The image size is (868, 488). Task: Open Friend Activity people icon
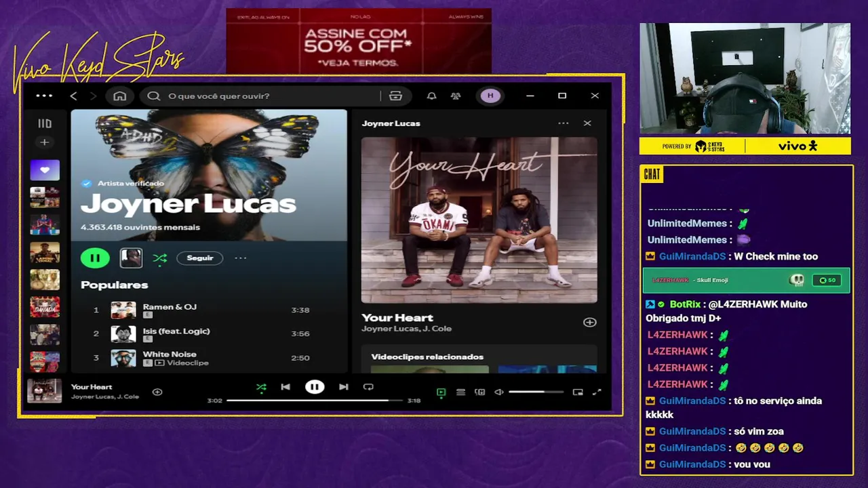[456, 96]
